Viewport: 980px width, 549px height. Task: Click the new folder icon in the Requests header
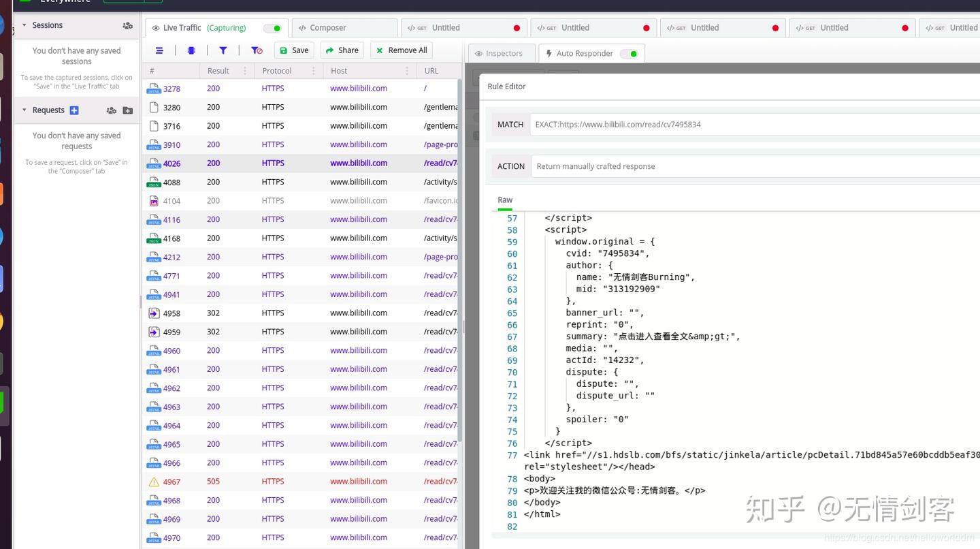coord(128,110)
